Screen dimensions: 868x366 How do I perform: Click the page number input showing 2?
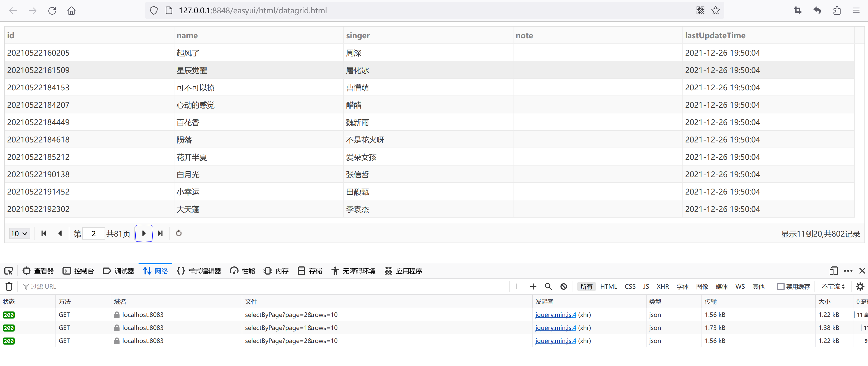point(93,233)
